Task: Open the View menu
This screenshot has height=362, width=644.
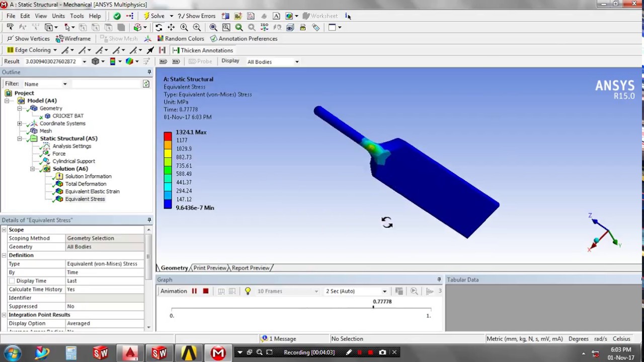Action: click(x=41, y=16)
